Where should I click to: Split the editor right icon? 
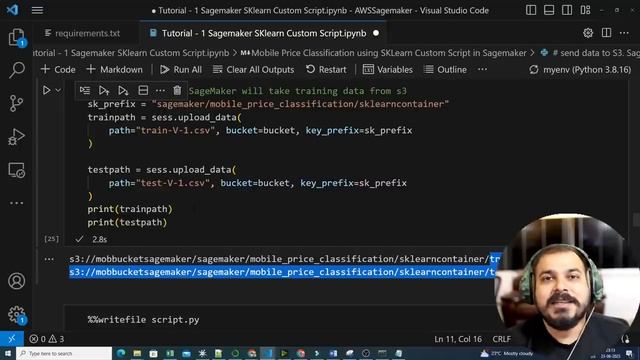pos(606,33)
